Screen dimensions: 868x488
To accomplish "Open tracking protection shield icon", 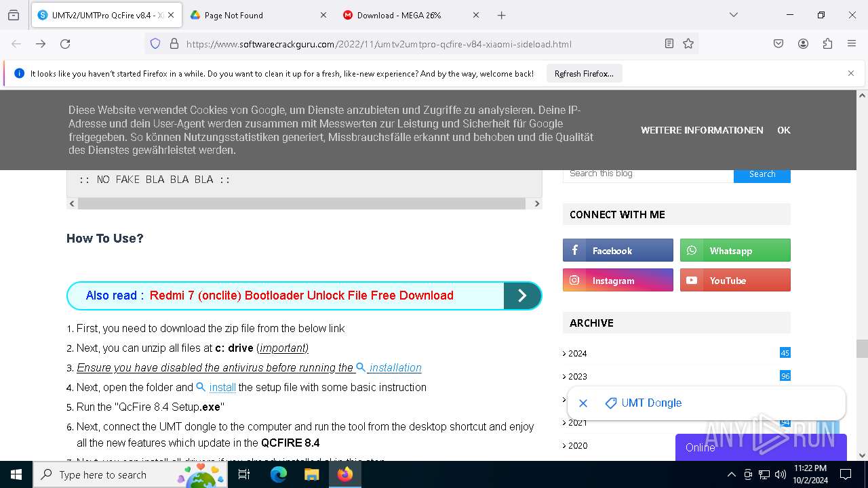I will (155, 43).
